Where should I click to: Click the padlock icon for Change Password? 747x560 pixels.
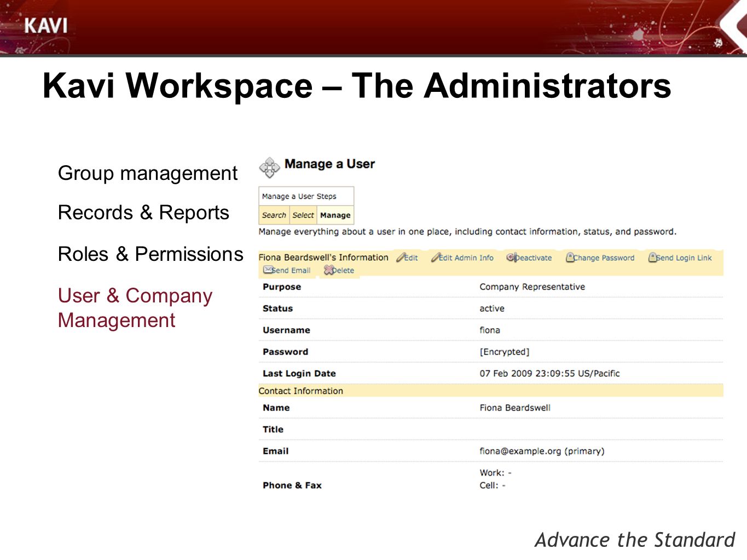570,257
